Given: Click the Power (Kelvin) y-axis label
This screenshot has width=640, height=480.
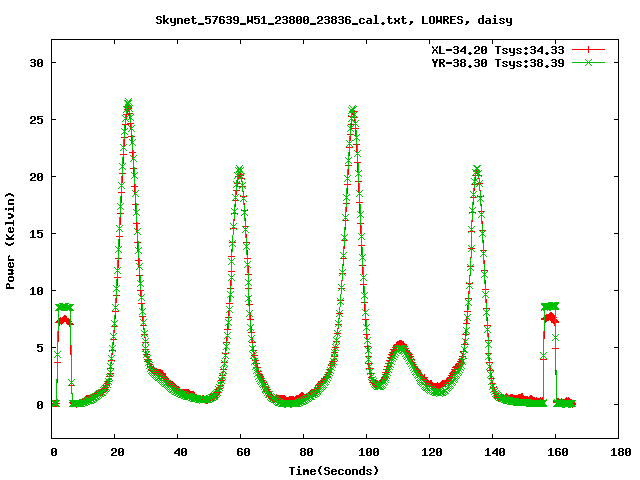Looking at the screenshot, I should (10, 241).
